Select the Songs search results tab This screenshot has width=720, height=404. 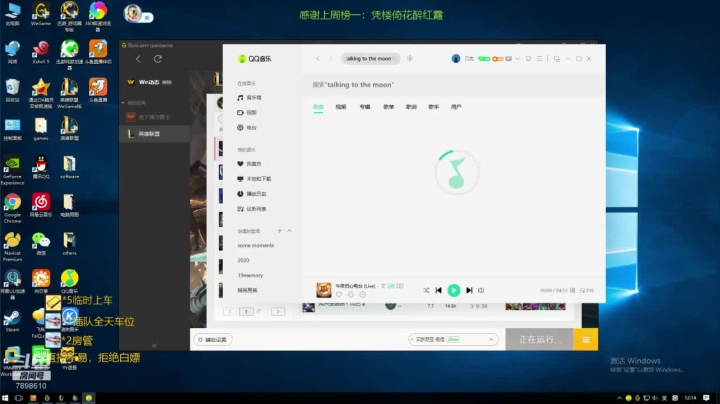pyautogui.click(x=318, y=107)
